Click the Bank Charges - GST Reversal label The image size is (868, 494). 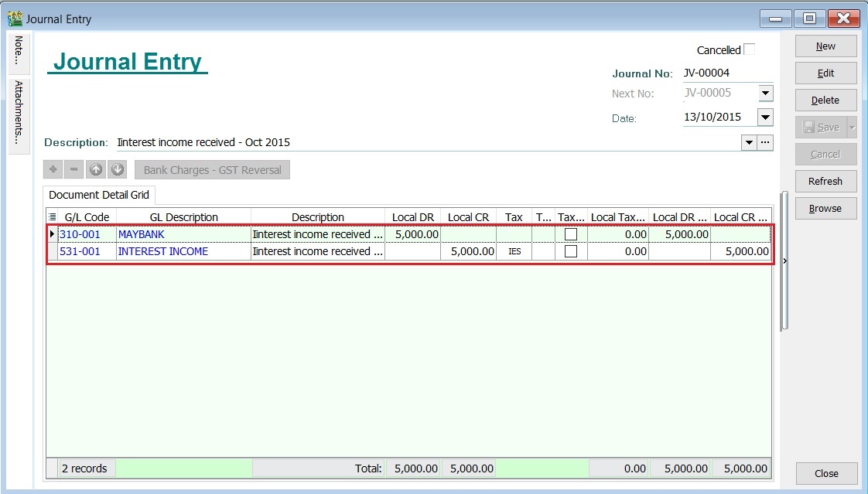click(212, 169)
